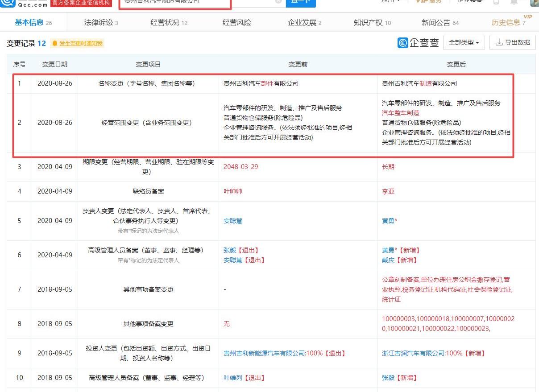
Task: Click highlighted 汽车整车制造 text
Action: [x=401, y=113]
